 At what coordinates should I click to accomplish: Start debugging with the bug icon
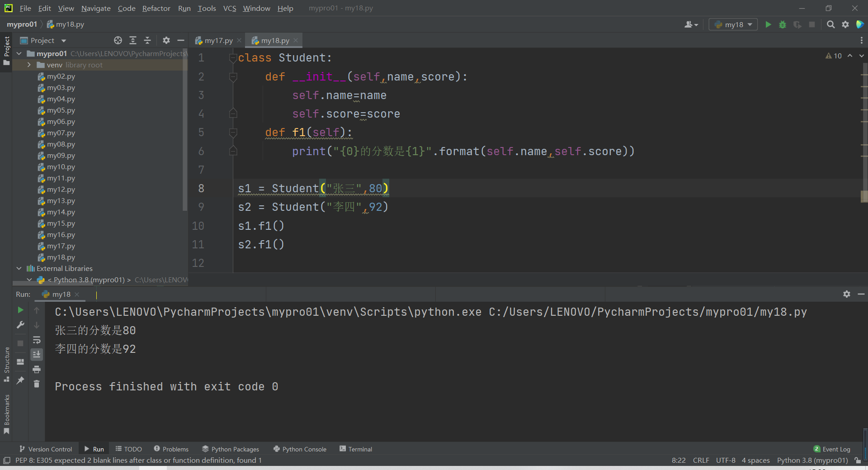click(x=783, y=24)
